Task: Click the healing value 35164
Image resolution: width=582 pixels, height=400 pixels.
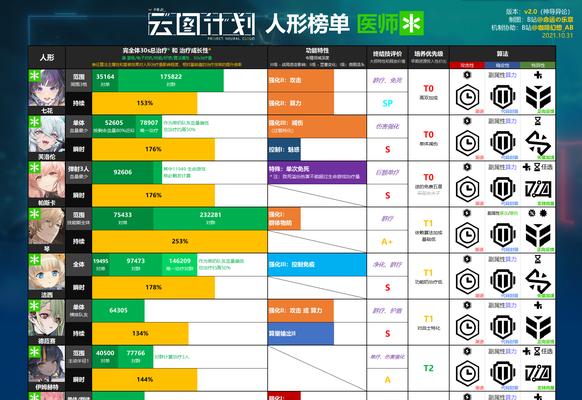Action: (105, 76)
